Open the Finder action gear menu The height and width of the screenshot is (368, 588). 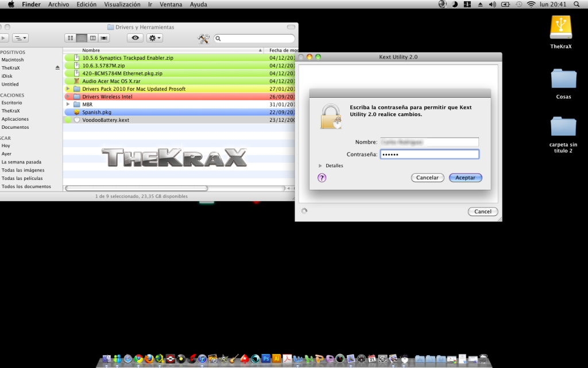pos(154,38)
